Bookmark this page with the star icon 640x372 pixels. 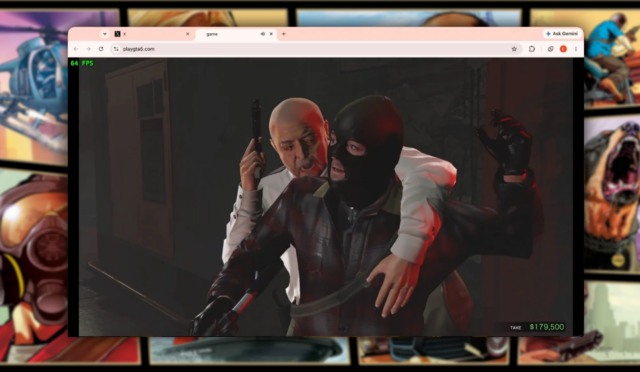[x=514, y=49]
